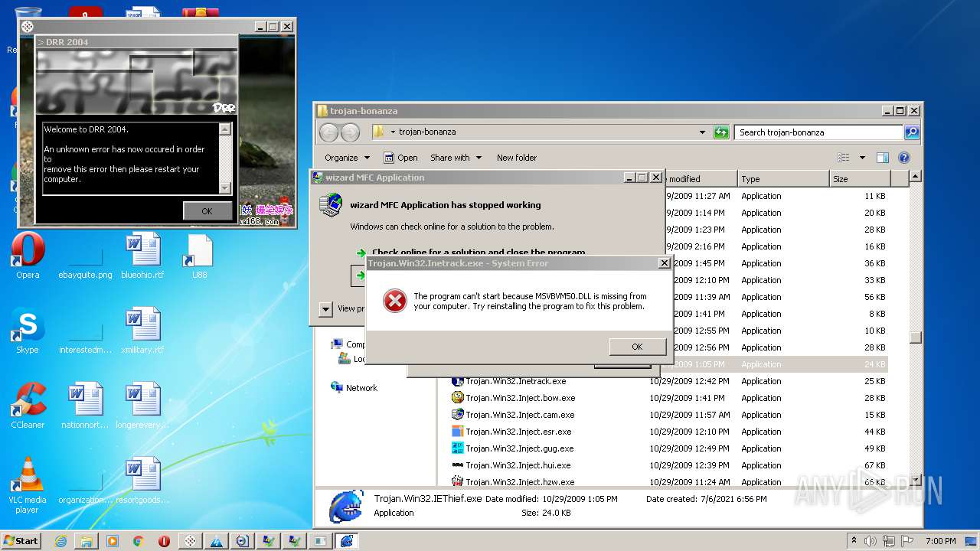
Task: Select the VLC media player desktop shortcut
Action: pyautogui.click(x=28, y=485)
